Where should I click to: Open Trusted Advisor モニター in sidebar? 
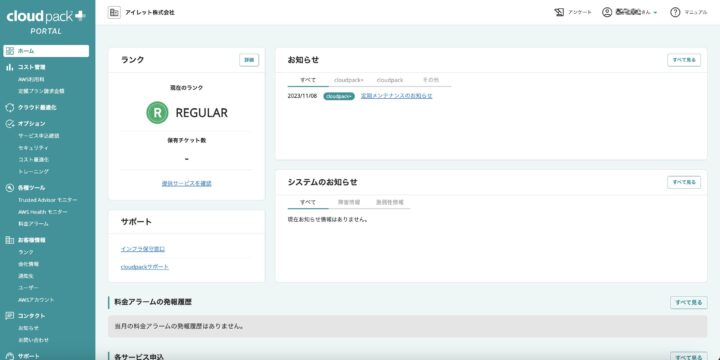[x=48, y=200]
